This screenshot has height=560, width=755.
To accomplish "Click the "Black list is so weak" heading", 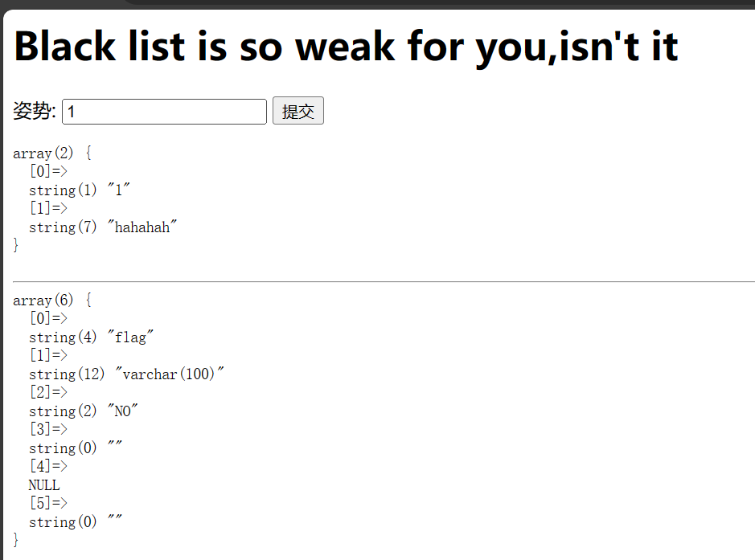I will point(347,47).
